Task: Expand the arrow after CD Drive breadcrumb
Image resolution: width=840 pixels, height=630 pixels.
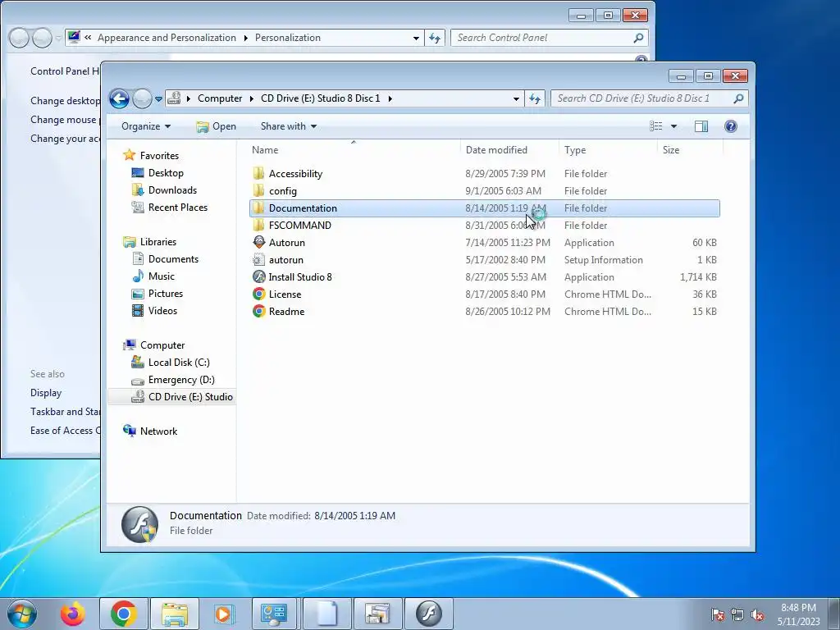Action: click(x=390, y=98)
